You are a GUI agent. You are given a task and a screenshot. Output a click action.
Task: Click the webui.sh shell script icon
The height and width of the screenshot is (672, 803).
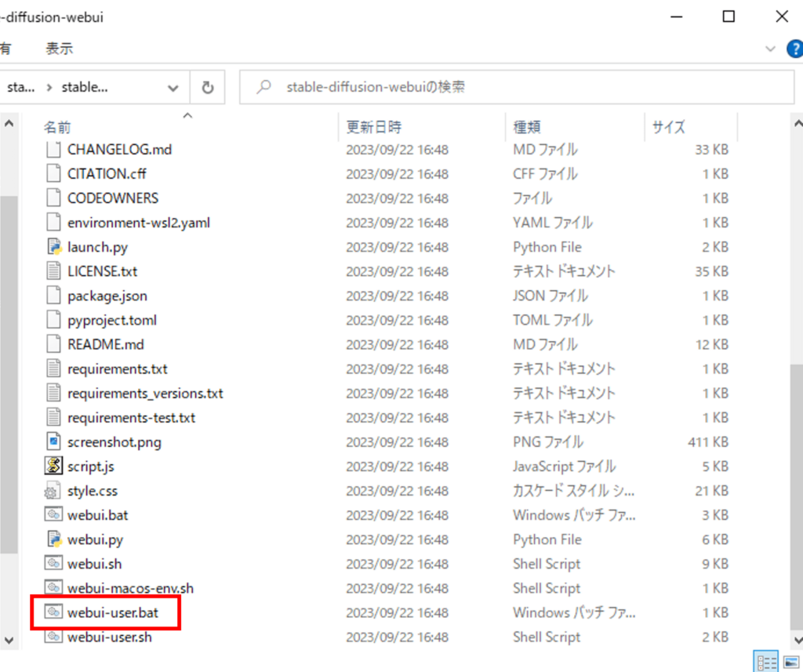[x=53, y=564]
